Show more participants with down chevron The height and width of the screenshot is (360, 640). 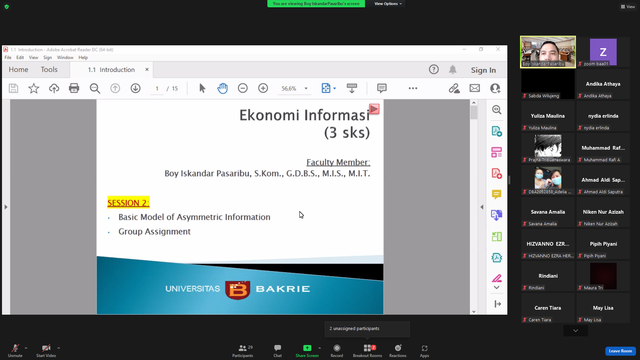[576, 331]
